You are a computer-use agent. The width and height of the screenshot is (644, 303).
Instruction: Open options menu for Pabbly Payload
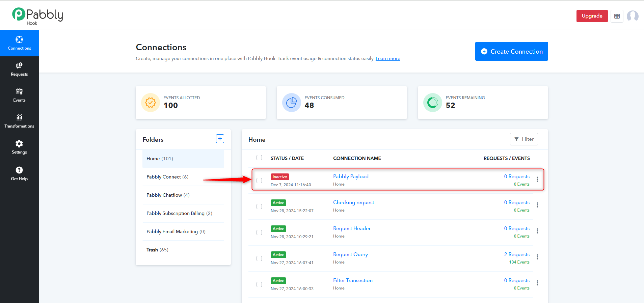537,180
